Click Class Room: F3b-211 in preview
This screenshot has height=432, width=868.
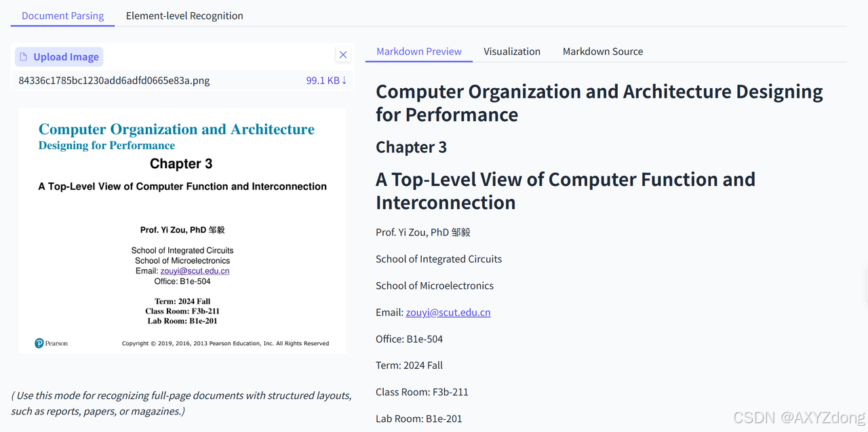coord(422,391)
